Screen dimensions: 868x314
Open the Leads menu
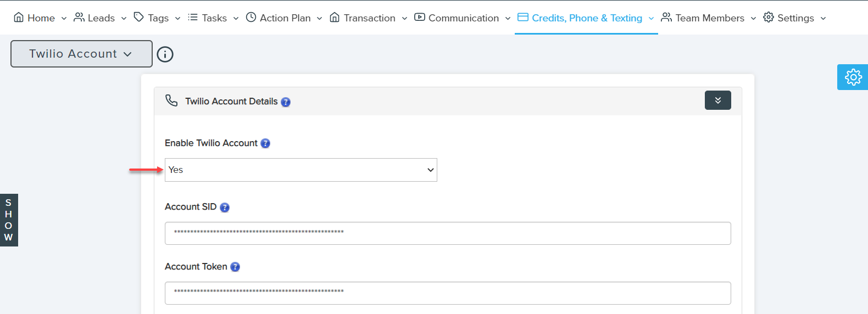click(x=101, y=18)
